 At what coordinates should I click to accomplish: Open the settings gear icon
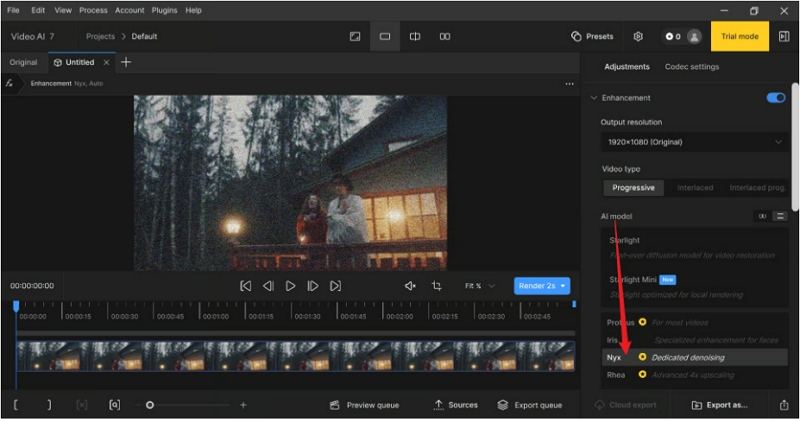coord(638,37)
